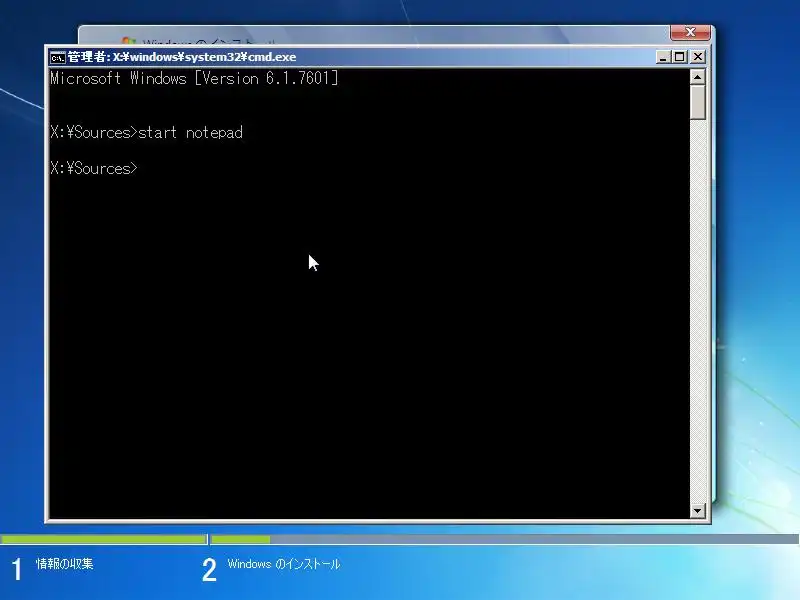Click the cmd.exe title bar text
The image size is (800, 600).
182,57
